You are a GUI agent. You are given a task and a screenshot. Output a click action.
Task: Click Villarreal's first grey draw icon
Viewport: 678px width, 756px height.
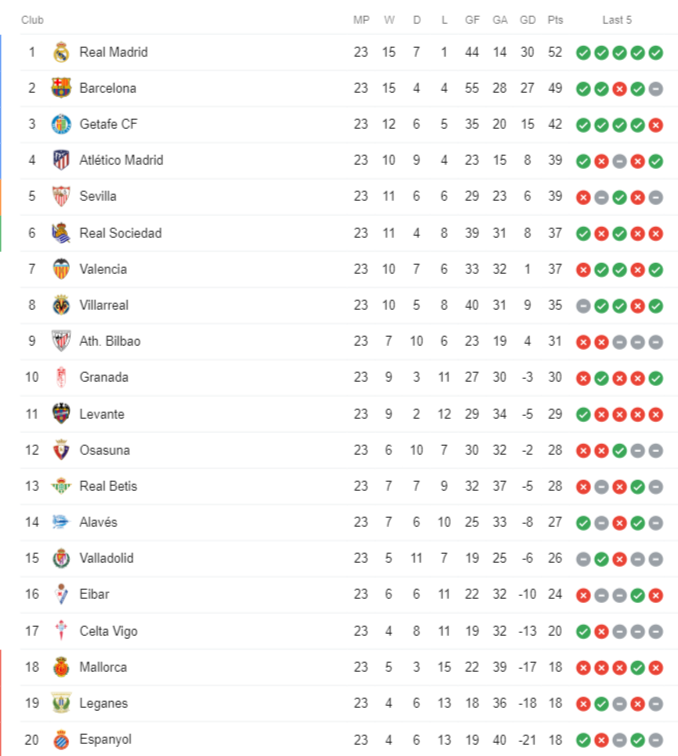pyautogui.click(x=583, y=306)
